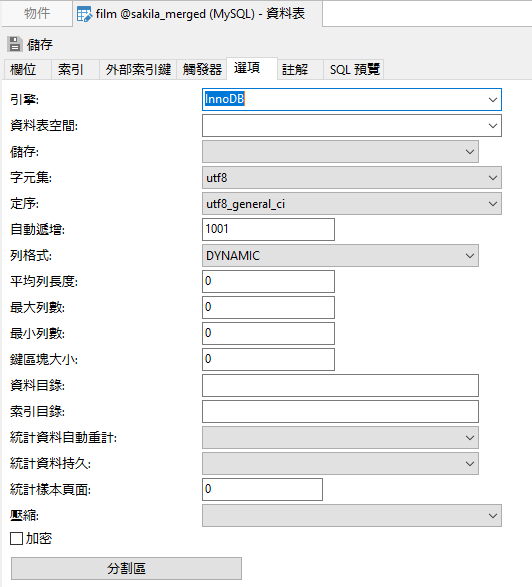Image resolution: width=532 pixels, height=587 pixels.
Task: Click the 資料目錄 text field
Action: click(340, 386)
